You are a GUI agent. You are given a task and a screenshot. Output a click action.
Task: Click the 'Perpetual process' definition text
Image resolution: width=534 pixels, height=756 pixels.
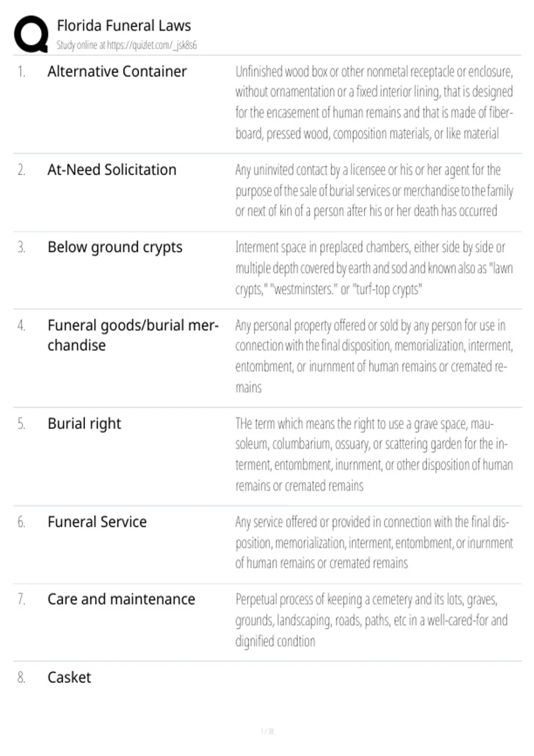click(x=372, y=620)
